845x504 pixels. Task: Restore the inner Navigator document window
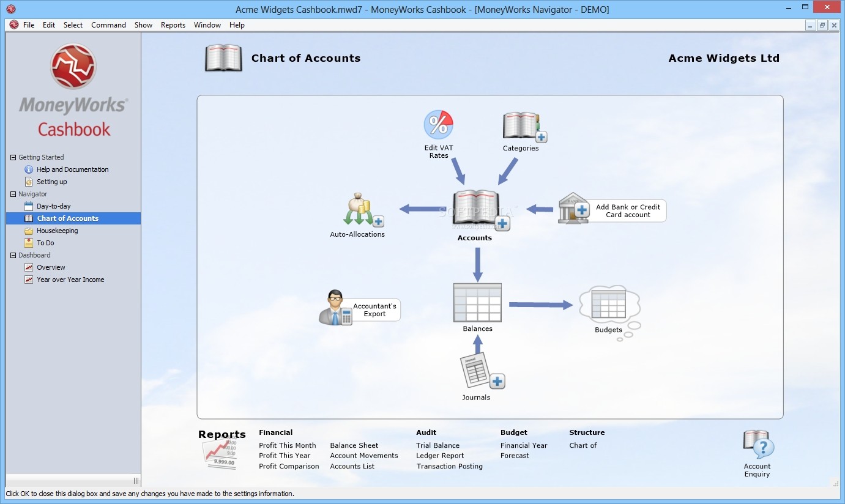click(x=822, y=25)
